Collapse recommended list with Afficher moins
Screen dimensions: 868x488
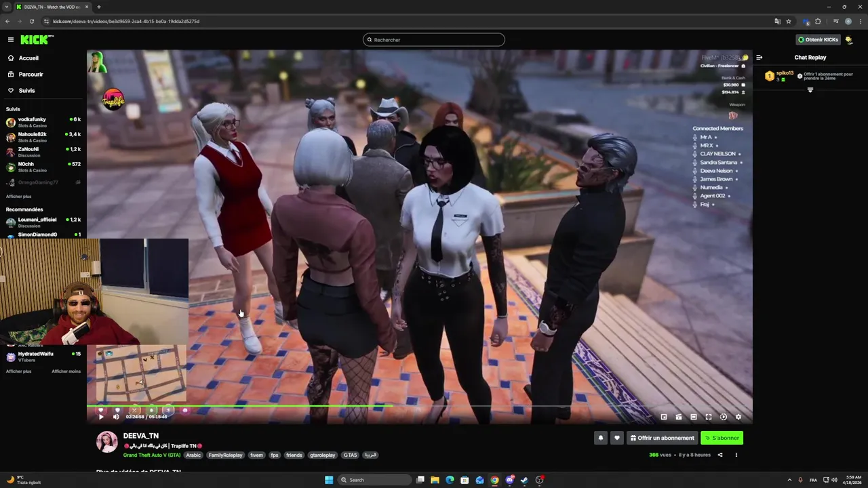66,371
